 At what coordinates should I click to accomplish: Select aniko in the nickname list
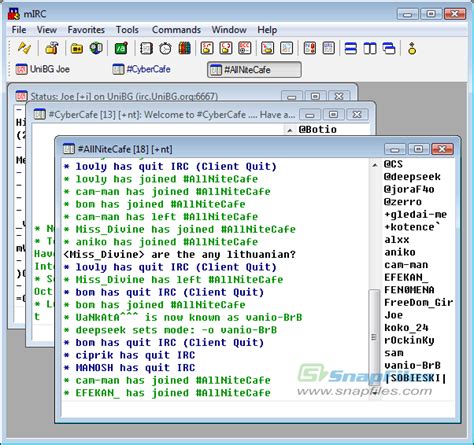(x=400, y=252)
